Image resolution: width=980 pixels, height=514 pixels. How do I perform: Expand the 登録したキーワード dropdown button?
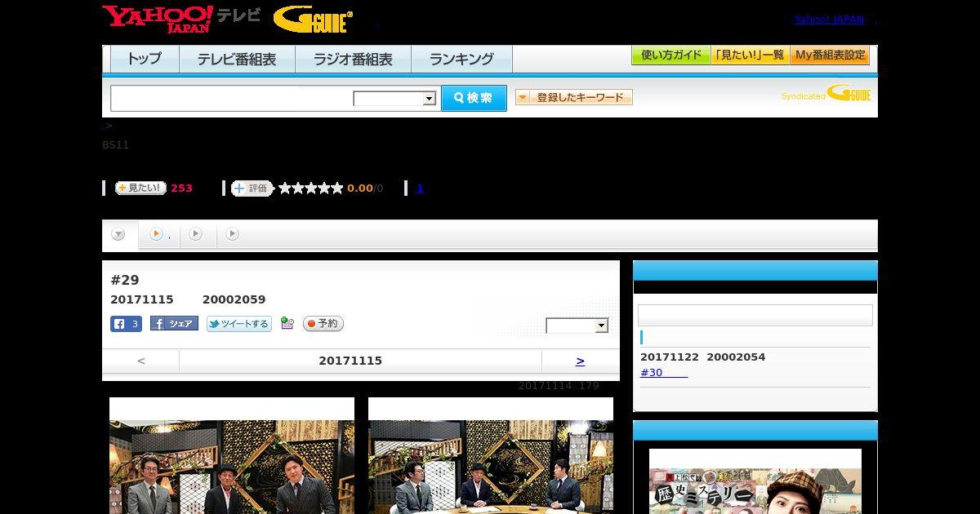pyautogui.click(x=574, y=97)
